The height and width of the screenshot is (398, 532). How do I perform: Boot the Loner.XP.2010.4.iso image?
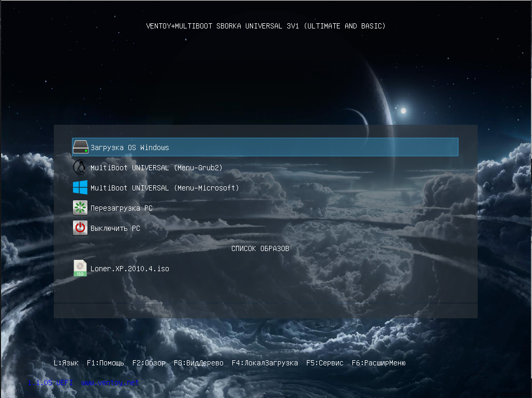129,269
